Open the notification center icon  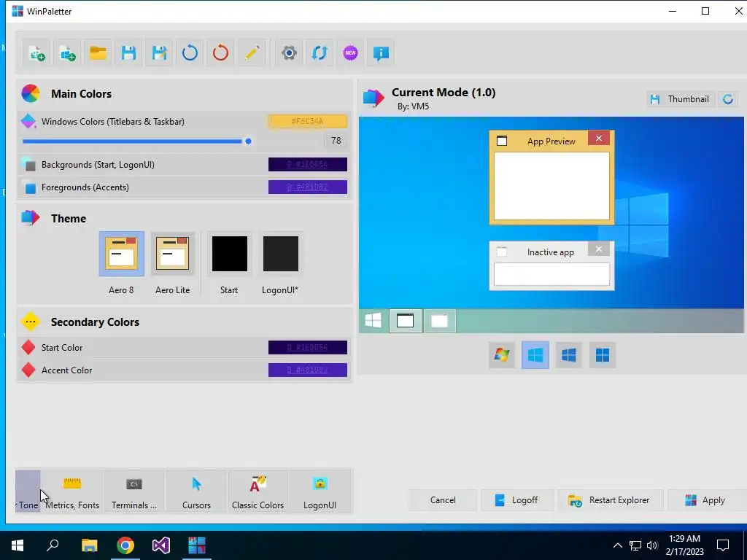[x=723, y=545]
